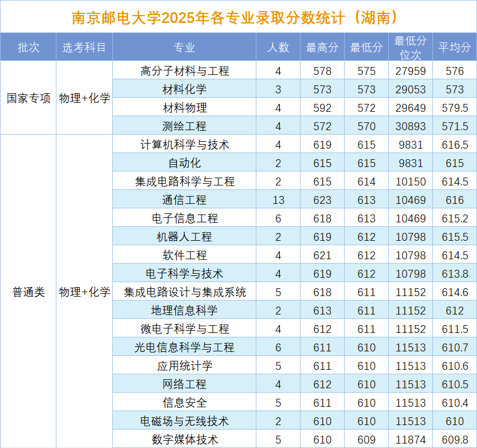Screen dimensions: 477x448
Task: Click average 610.6 for 应用统计学
Action: pos(455,365)
